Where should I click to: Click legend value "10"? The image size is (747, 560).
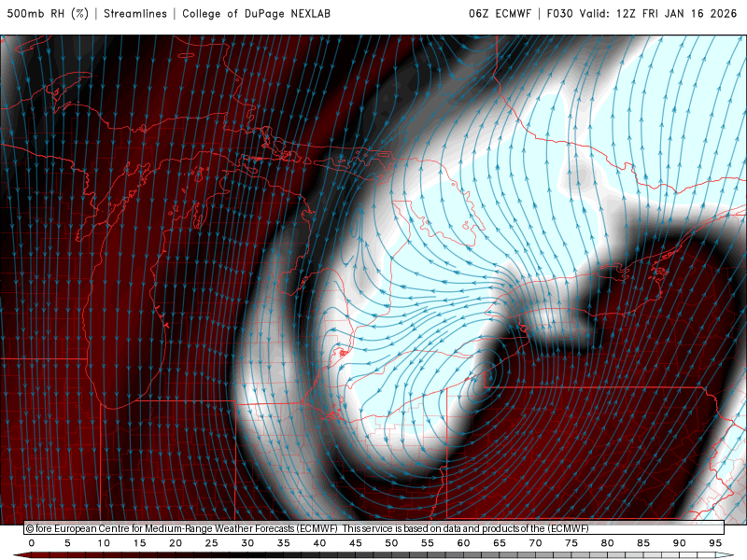(x=104, y=543)
